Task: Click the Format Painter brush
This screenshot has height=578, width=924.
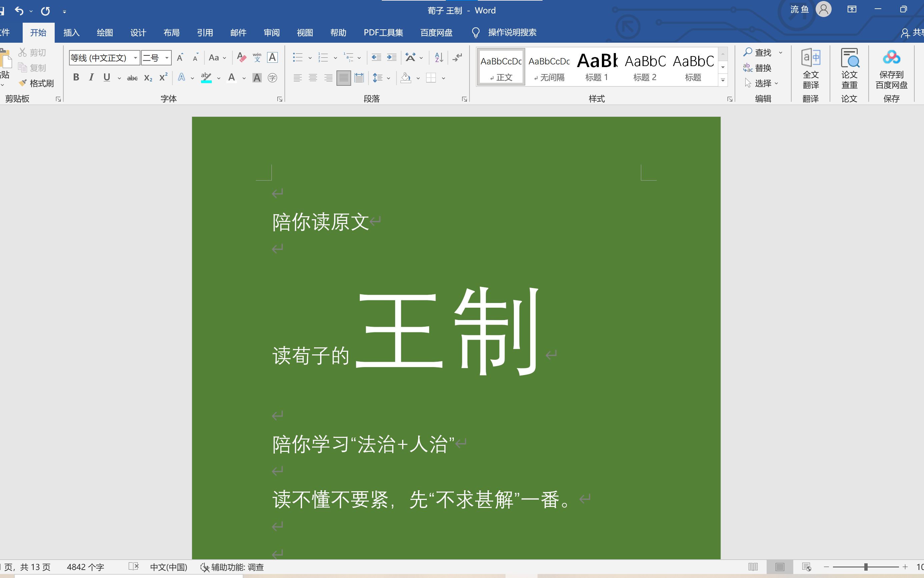Action: (x=36, y=83)
